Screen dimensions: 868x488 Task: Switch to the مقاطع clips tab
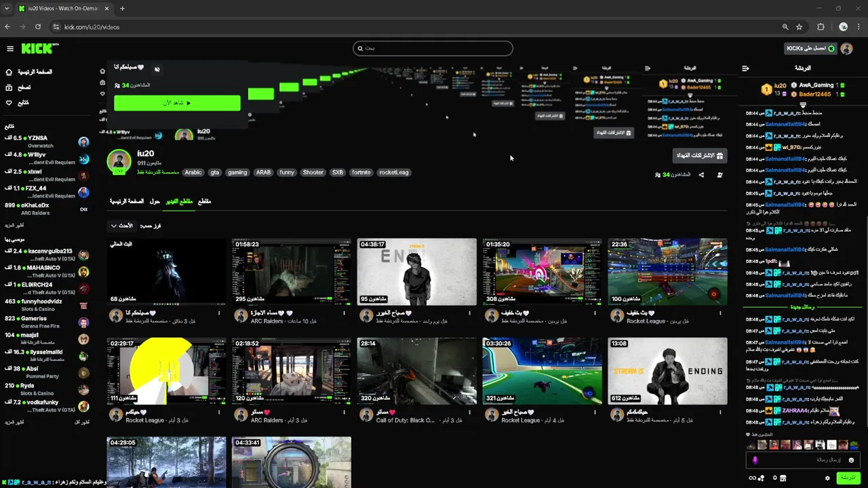point(204,201)
